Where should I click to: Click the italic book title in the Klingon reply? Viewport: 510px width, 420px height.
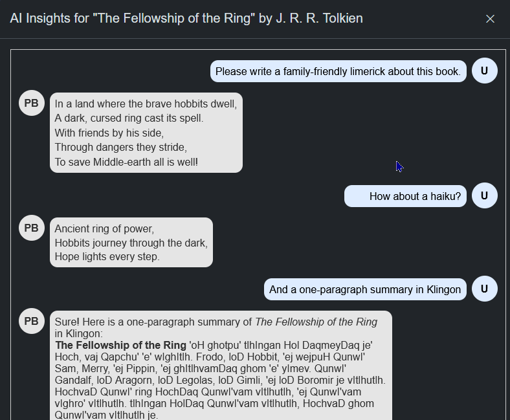pyautogui.click(x=316, y=322)
